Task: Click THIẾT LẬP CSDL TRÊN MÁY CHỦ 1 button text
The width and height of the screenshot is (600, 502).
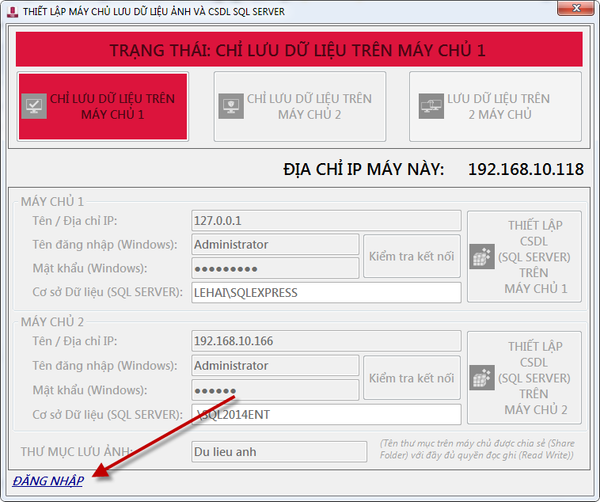Action: (x=535, y=257)
